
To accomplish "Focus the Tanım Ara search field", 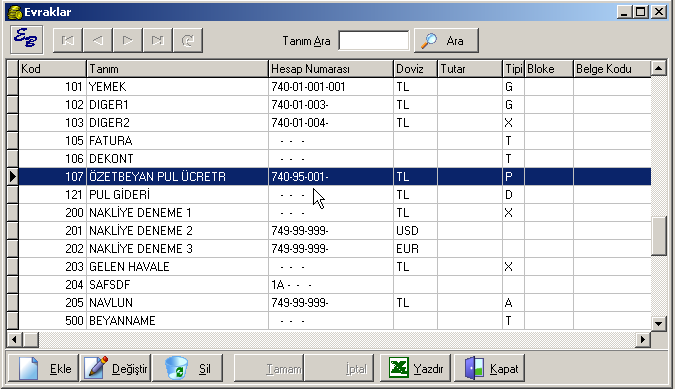I will [374, 40].
